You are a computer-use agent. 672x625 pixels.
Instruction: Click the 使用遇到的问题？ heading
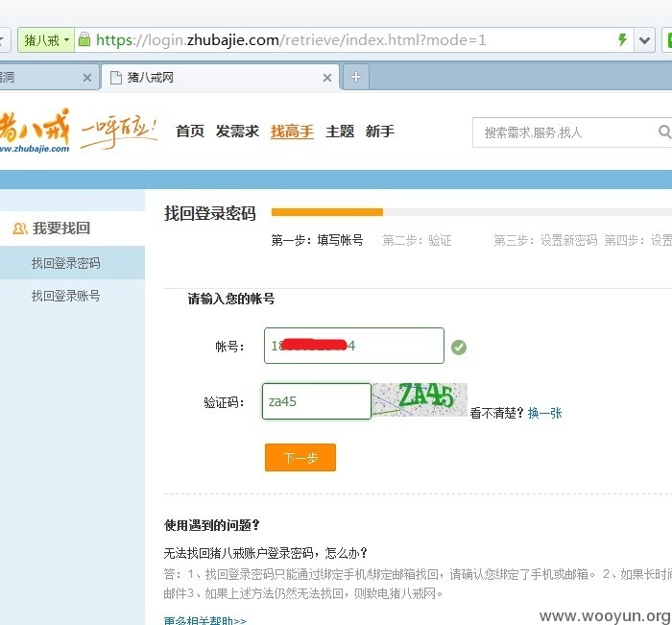[x=212, y=525]
